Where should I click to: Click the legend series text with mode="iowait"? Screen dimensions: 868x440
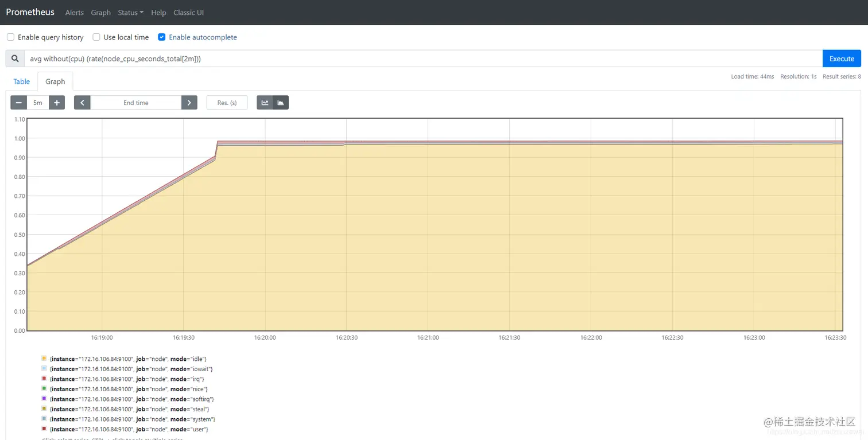[x=131, y=369]
